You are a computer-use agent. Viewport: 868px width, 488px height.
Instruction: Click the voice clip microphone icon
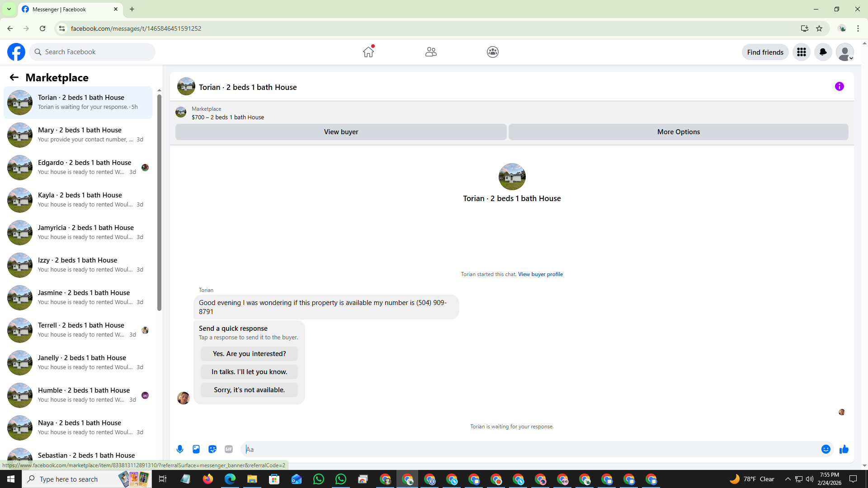(180, 449)
